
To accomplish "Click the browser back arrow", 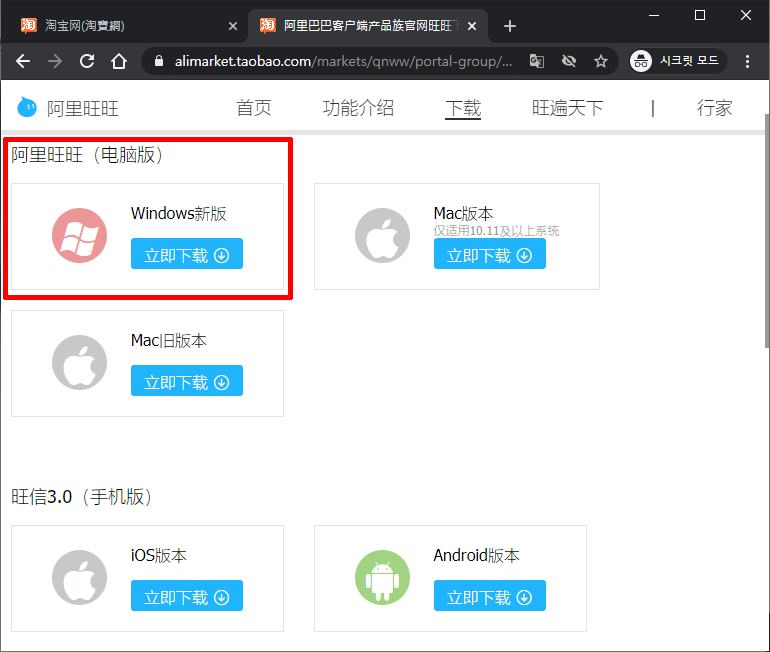I will point(23,61).
